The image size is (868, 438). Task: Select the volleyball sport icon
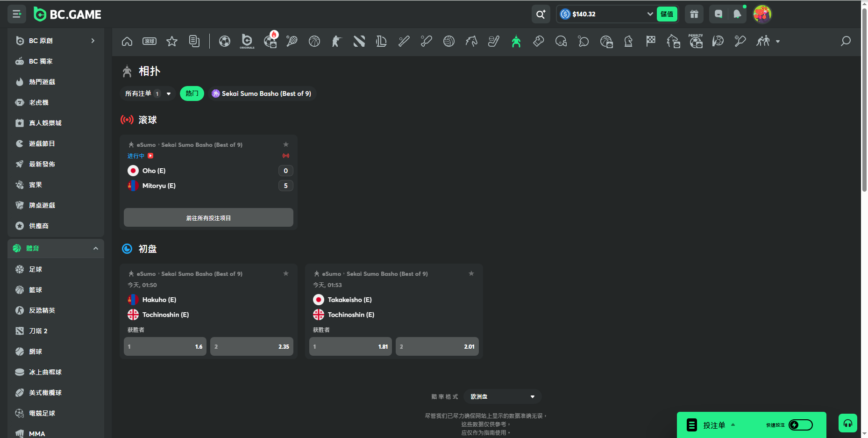pyautogui.click(x=449, y=41)
